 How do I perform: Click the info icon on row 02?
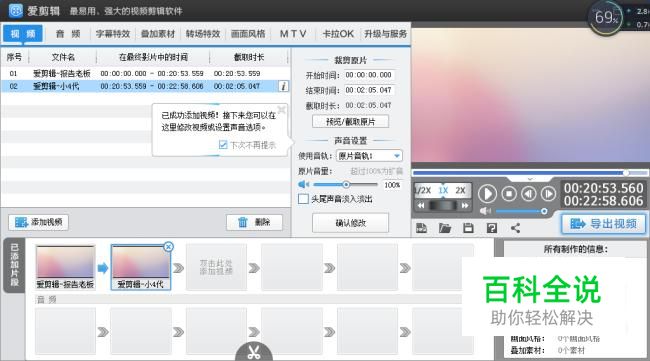[x=284, y=86]
